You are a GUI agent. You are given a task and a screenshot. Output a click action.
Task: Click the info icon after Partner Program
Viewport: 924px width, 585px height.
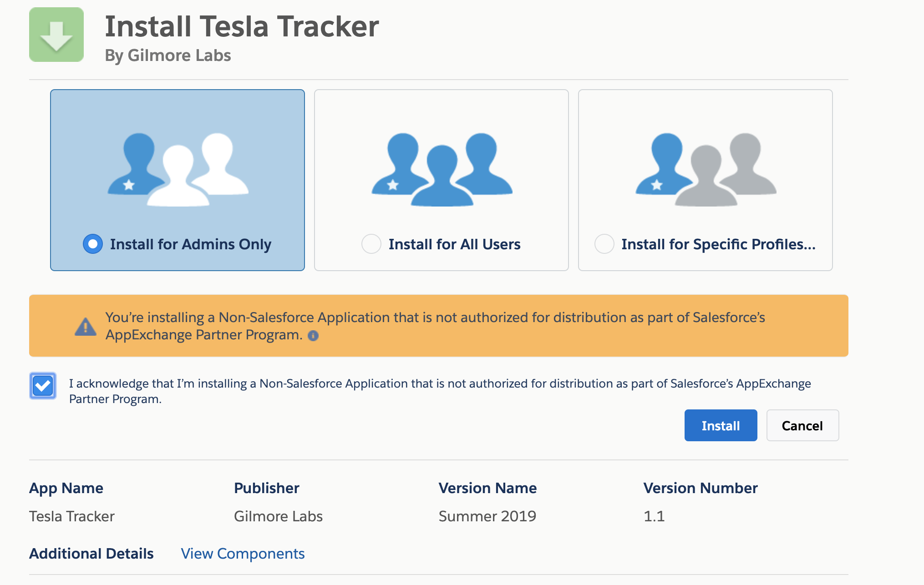pyautogui.click(x=313, y=336)
